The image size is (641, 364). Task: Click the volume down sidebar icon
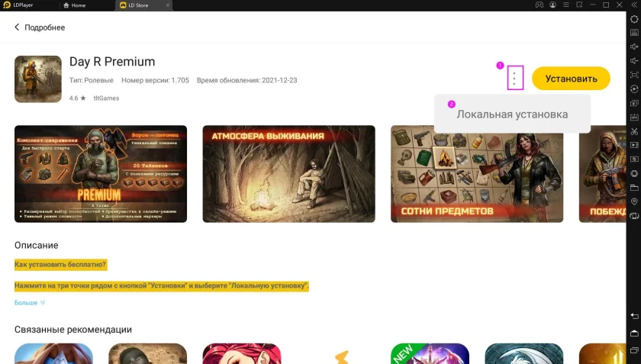pyautogui.click(x=634, y=60)
